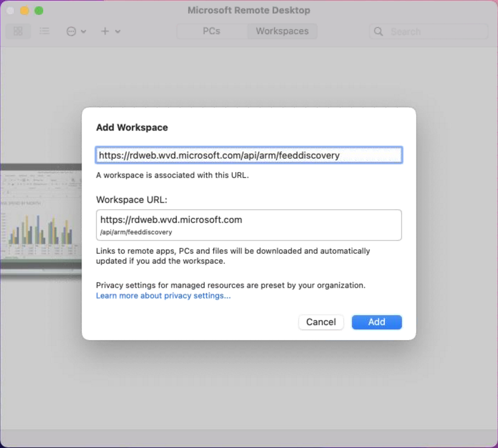Click the plus add icon
Screen dimensions: 498x448
[x=105, y=31]
